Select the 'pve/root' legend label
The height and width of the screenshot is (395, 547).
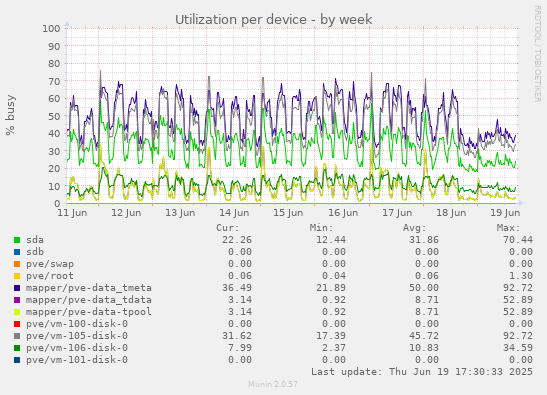tap(50, 276)
